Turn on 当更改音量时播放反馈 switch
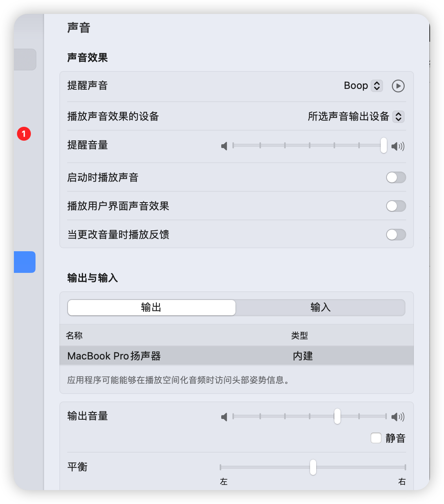The width and height of the screenshot is (444, 504). pyautogui.click(x=396, y=235)
